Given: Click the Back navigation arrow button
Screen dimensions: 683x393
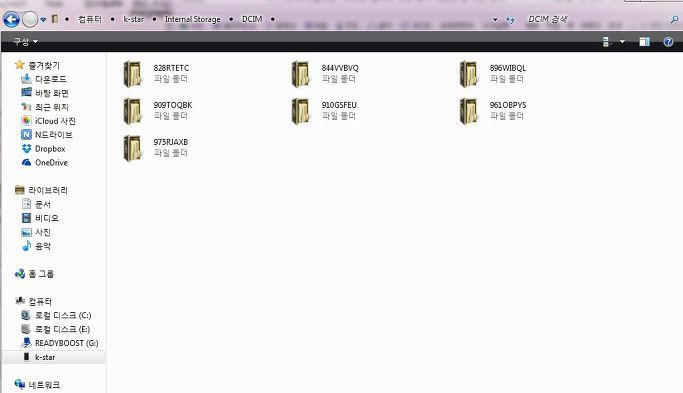Looking at the screenshot, I should tap(11, 19).
